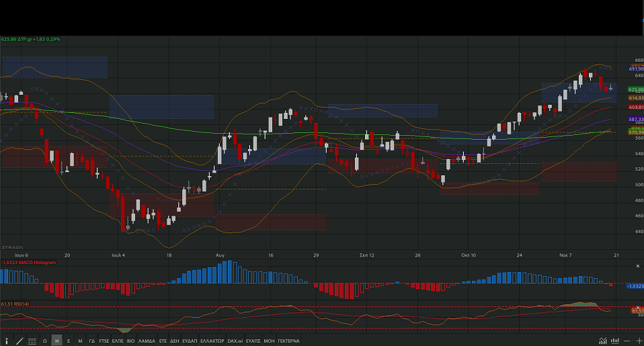Load the DAX.wi symbol
The image size is (644, 346).
235,341
